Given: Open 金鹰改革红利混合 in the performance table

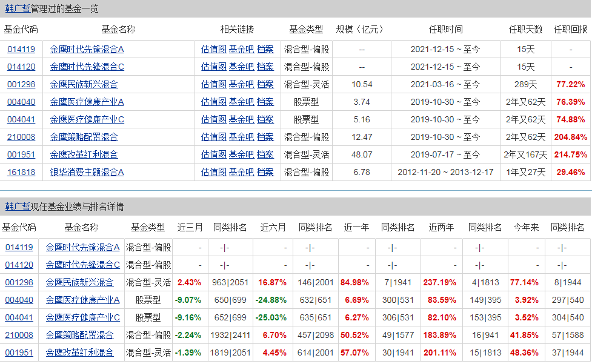Looking at the screenshot, I should tap(79, 352).
